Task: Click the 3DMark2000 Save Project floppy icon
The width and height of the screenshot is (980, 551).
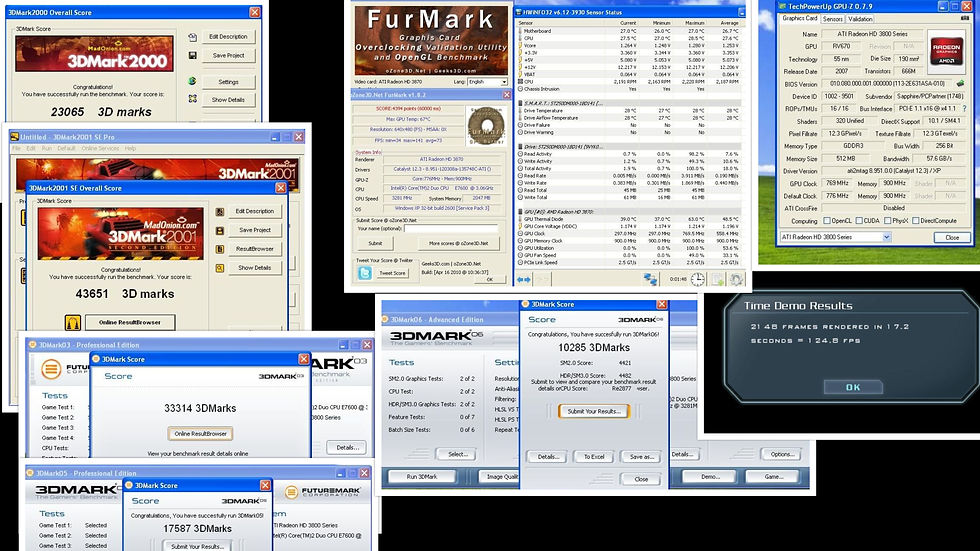Action: (192, 56)
